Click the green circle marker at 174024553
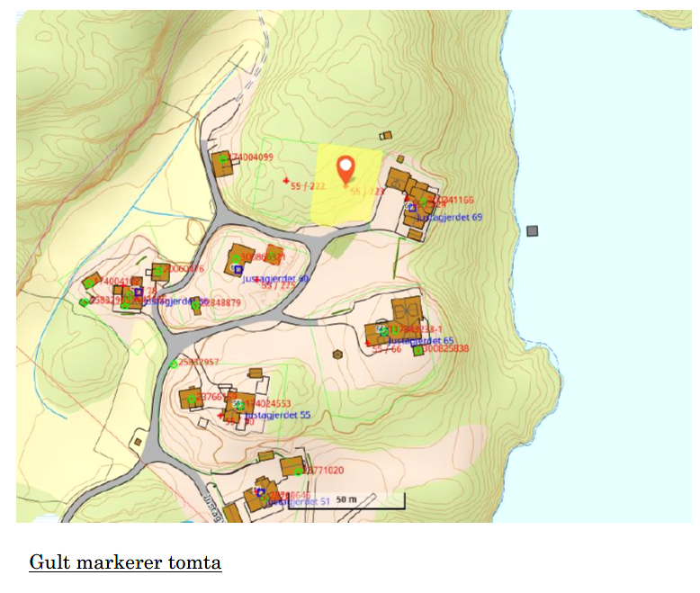Screen dimensions: 700x593 coord(240,406)
